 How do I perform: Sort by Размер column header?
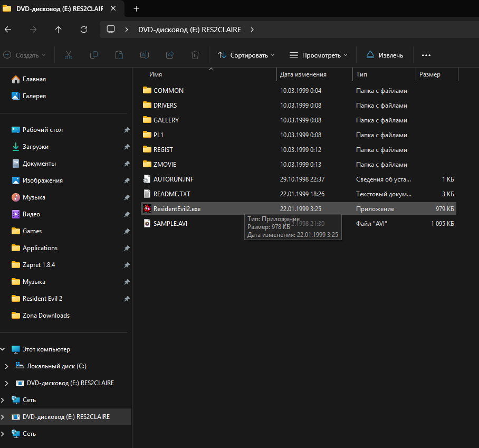pyautogui.click(x=429, y=74)
